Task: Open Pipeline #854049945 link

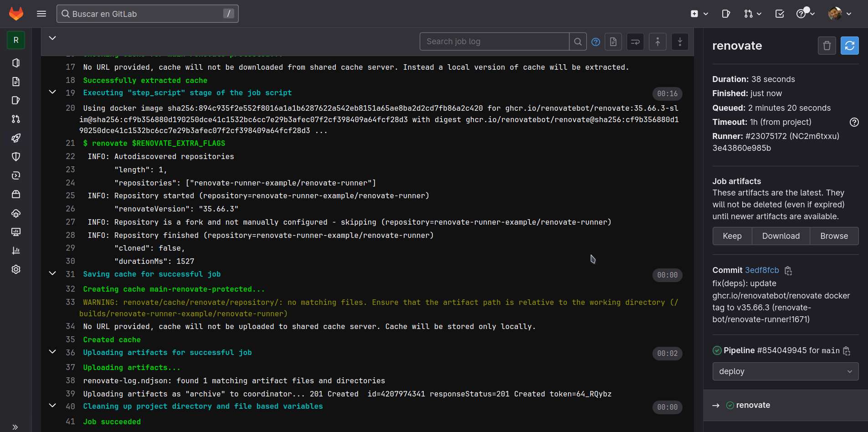Action: coord(782,350)
